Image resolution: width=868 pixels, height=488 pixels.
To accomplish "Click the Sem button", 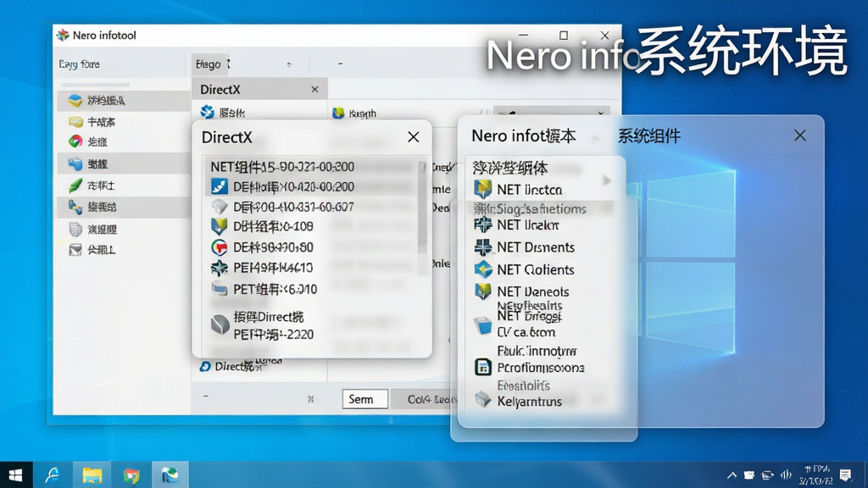I will pos(364,399).
